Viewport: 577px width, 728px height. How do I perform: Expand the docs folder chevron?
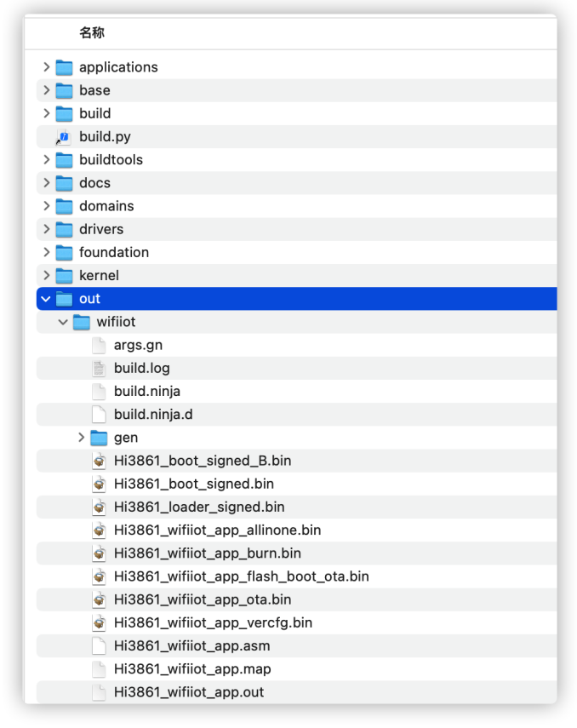click(47, 183)
